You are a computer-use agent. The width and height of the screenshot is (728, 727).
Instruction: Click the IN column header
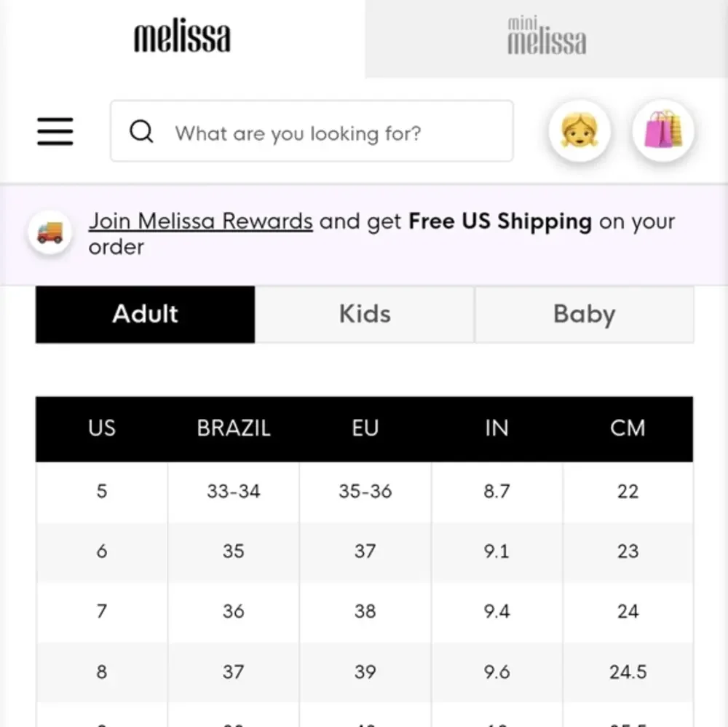[x=496, y=428]
